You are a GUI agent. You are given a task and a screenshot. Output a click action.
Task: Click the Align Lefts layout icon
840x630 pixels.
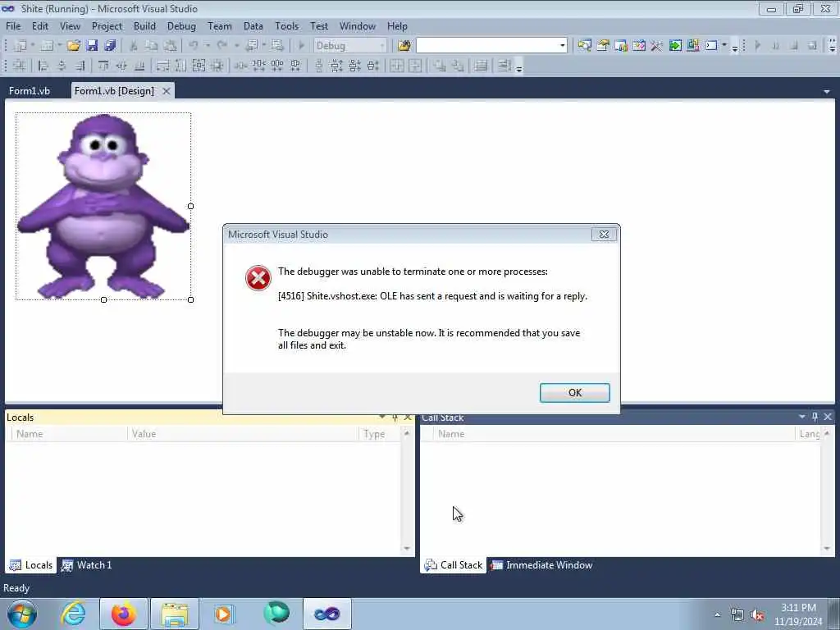coord(43,66)
